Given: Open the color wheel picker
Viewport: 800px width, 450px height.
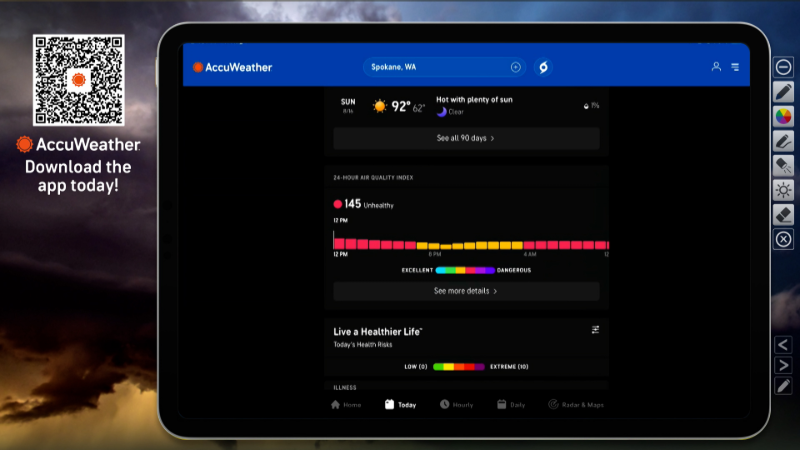Looking at the screenshot, I should coord(783,116).
